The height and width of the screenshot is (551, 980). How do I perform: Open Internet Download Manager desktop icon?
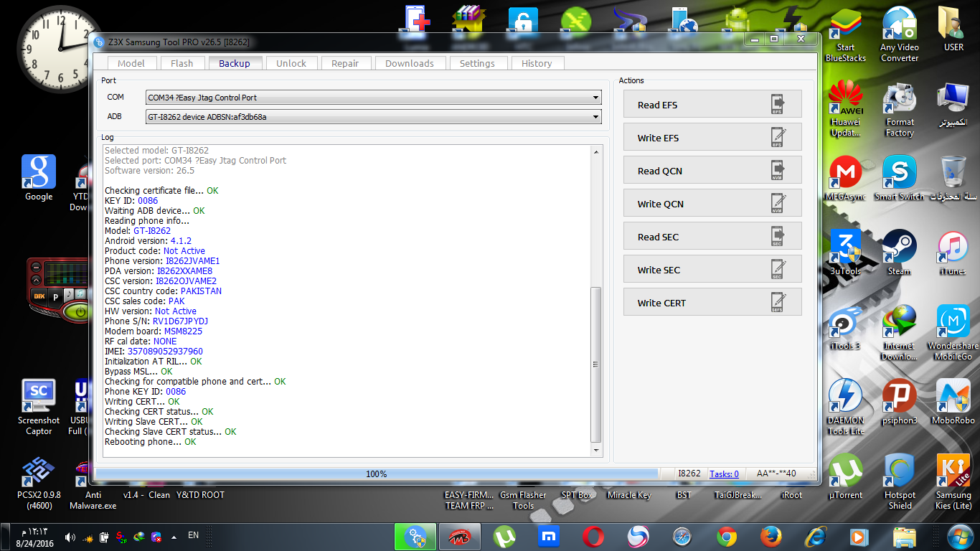pyautogui.click(x=900, y=333)
